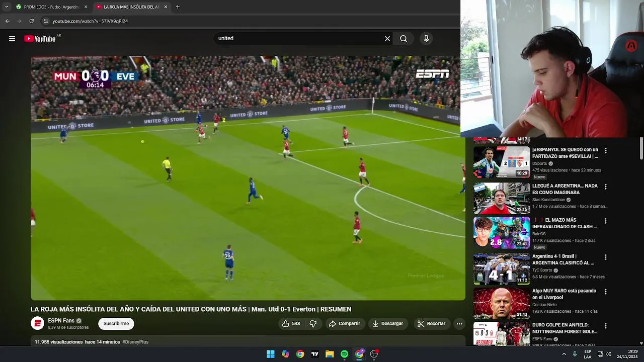This screenshot has width=644, height=362.
Task: Reload the page with the refresh icon
Action: coord(31,21)
